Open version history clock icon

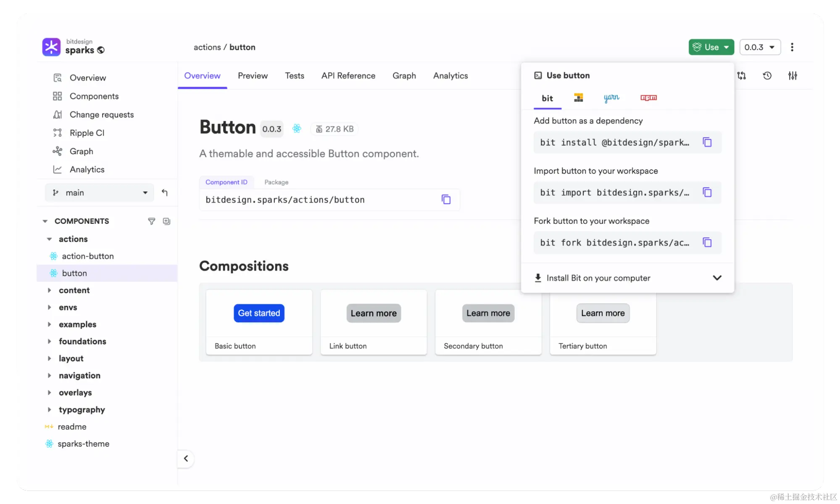pos(767,76)
